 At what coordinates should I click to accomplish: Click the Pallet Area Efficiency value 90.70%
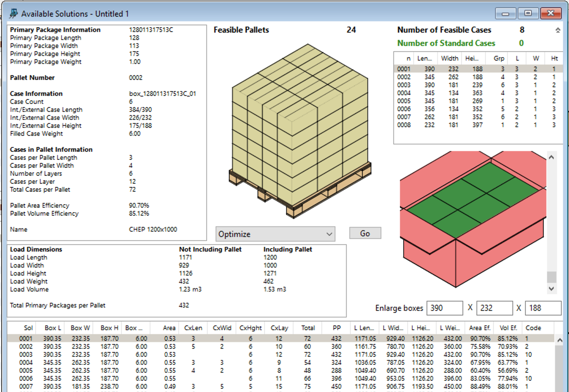[139, 205]
